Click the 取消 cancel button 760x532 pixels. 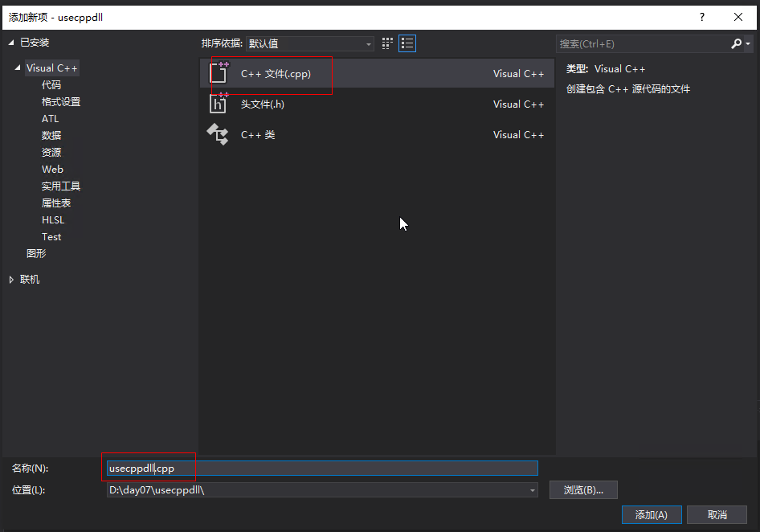point(717,515)
